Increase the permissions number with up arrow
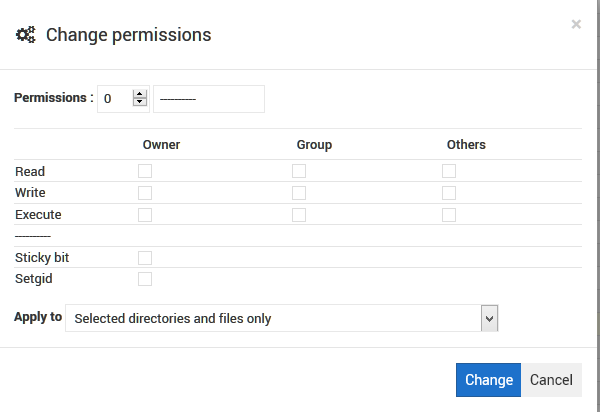Viewport: 600px width, 412px height. pos(140,94)
